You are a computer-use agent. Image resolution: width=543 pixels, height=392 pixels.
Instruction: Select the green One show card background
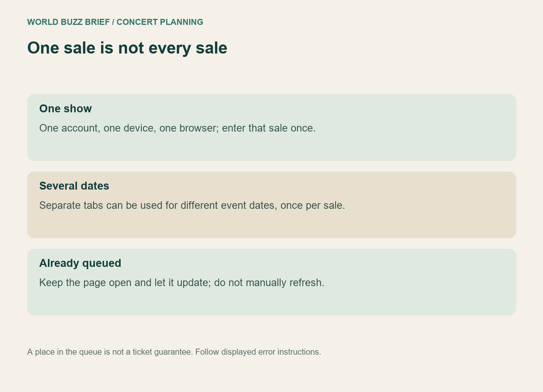271,127
